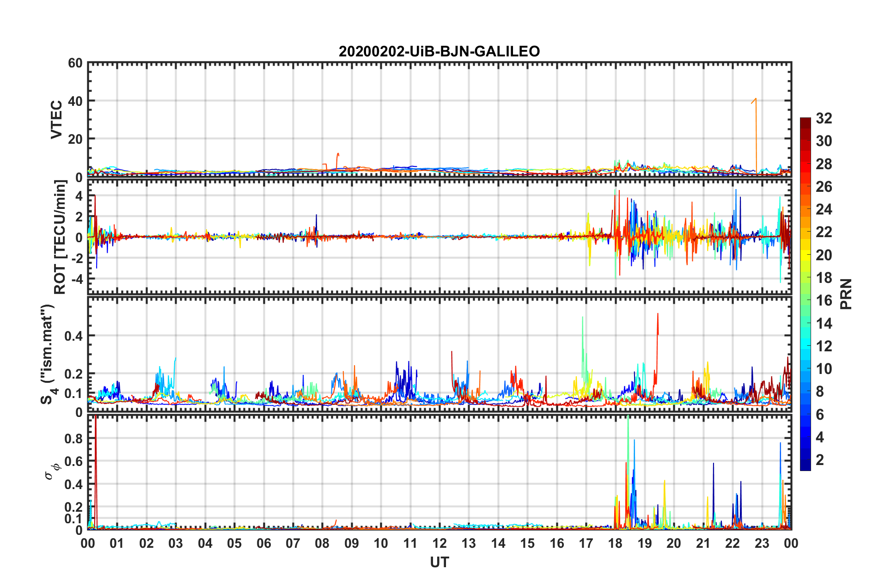879x588 pixels.
Task: Click the -4 tick on ROT axis
Action: pyautogui.click(x=77, y=279)
